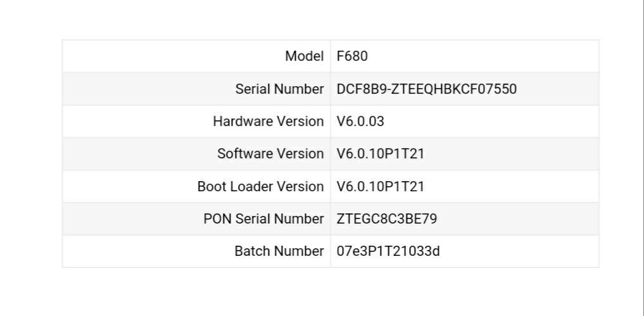
Task: Select the Boot Loader Version value V6.0.10P1T21
Action: (x=380, y=187)
